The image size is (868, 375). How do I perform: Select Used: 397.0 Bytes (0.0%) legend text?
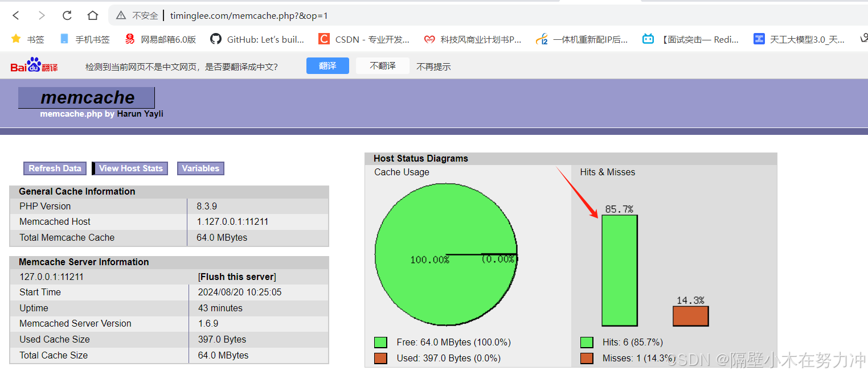tap(449, 358)
